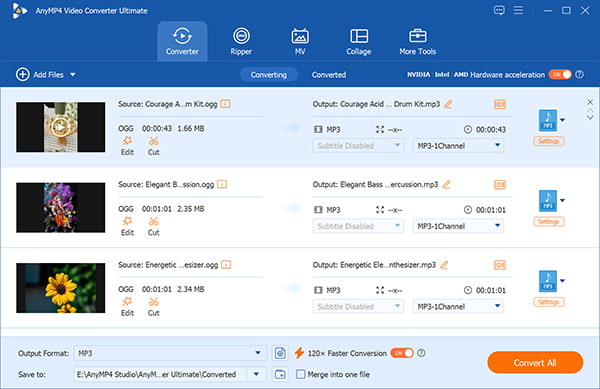Open Settings for the Elegant Bass output

pyautogui.click(x=549, y=221)
